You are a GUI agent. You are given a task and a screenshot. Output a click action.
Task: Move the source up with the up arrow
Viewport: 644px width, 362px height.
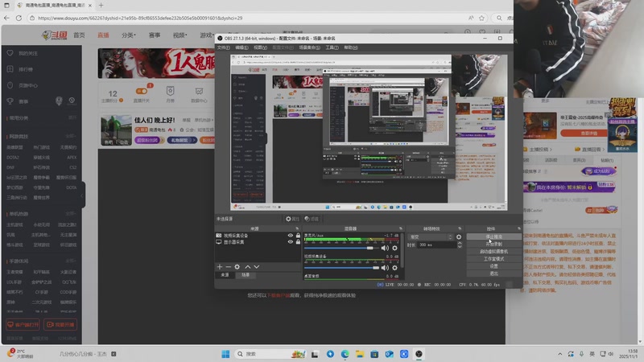pyautogui.click(x=248, y=267)
